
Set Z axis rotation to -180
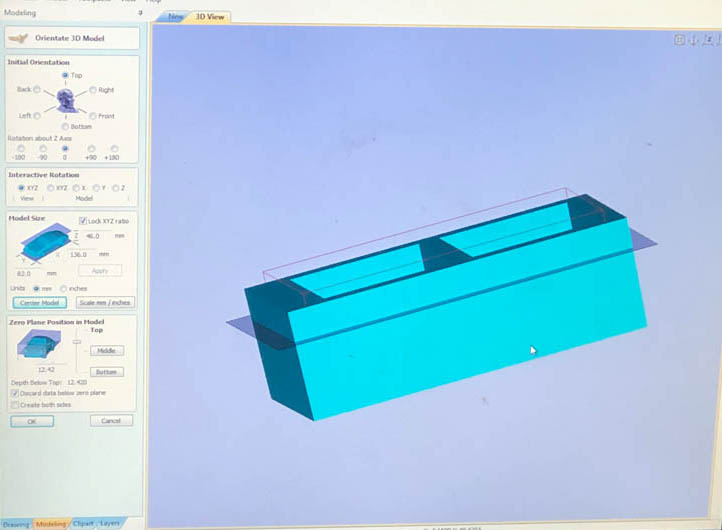21,149
